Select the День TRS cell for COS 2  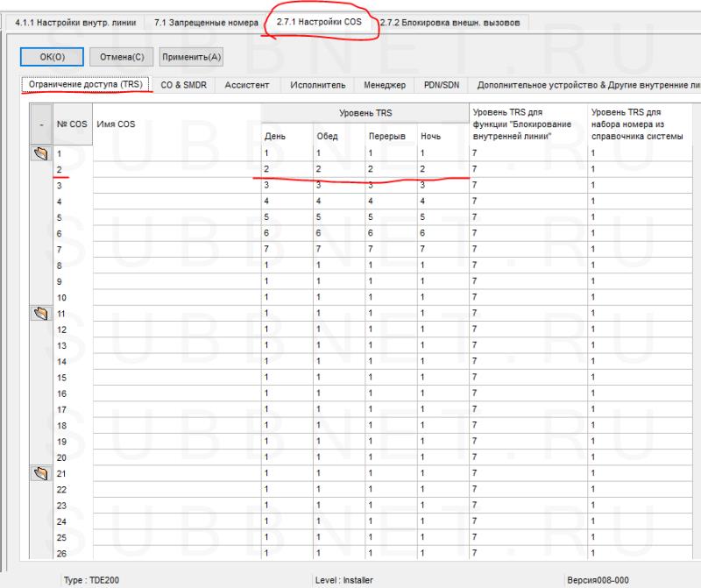[287, 170]
